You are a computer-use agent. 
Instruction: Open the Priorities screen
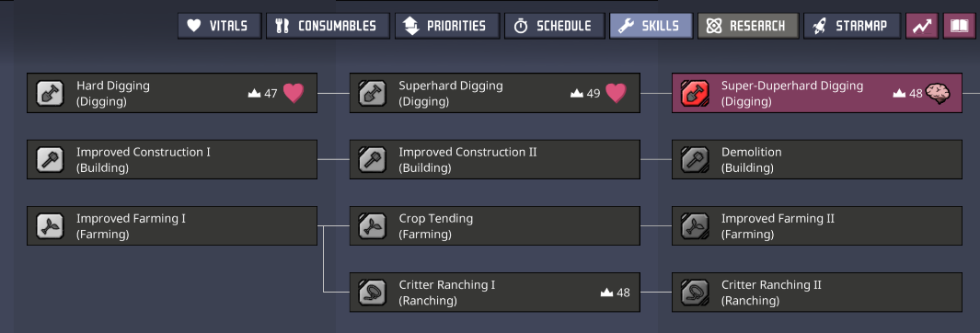tap(447, 26)
